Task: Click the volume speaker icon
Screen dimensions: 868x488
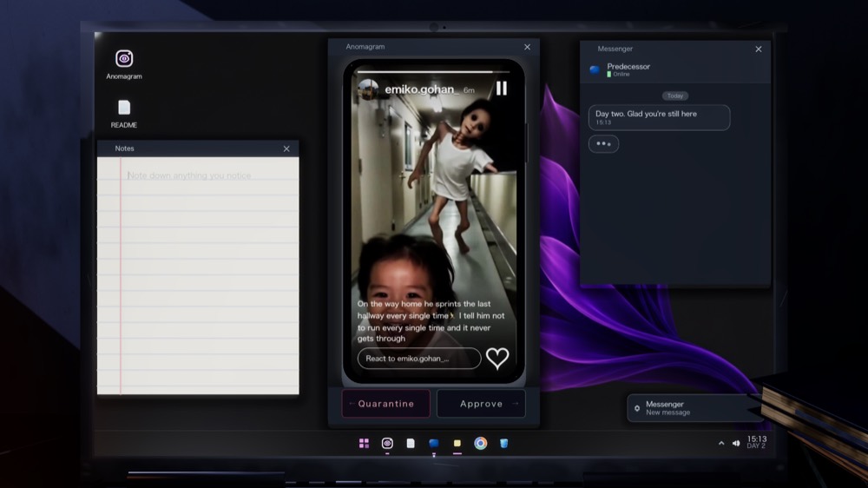Action: 736,443
